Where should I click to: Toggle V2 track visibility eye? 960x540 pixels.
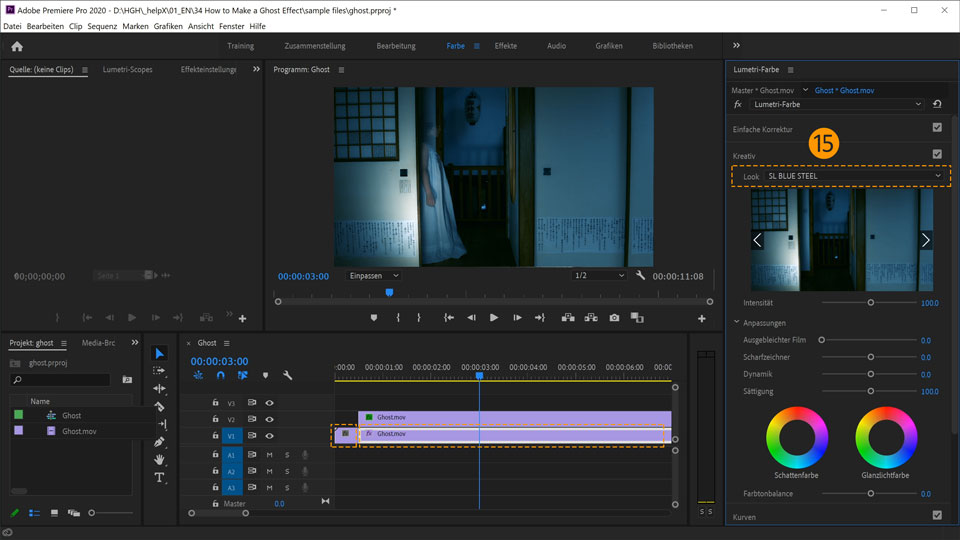tap(269, 420)
